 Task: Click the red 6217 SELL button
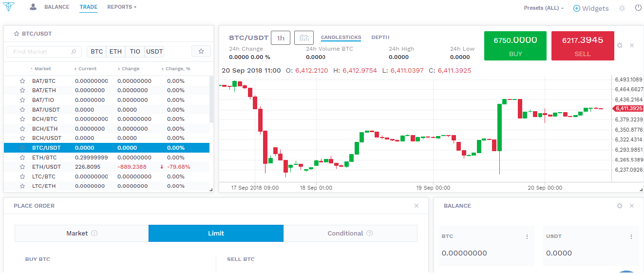click(583, 46)
